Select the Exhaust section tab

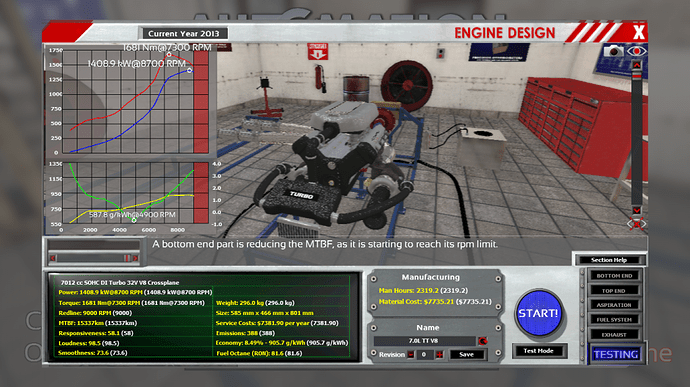614,335
